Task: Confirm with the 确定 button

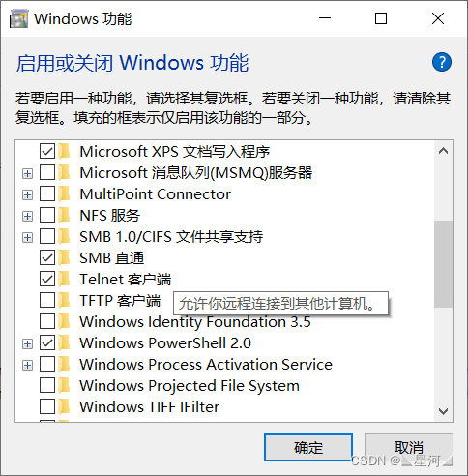Action: point(308,448)
